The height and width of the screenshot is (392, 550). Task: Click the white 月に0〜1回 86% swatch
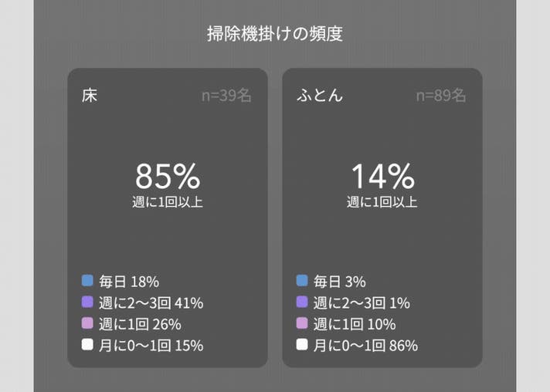pos(302,345)
